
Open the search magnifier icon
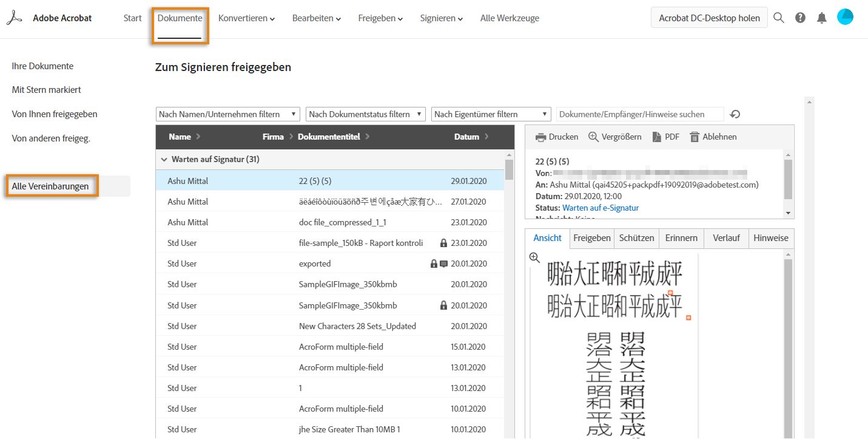(x=779, y=18)
